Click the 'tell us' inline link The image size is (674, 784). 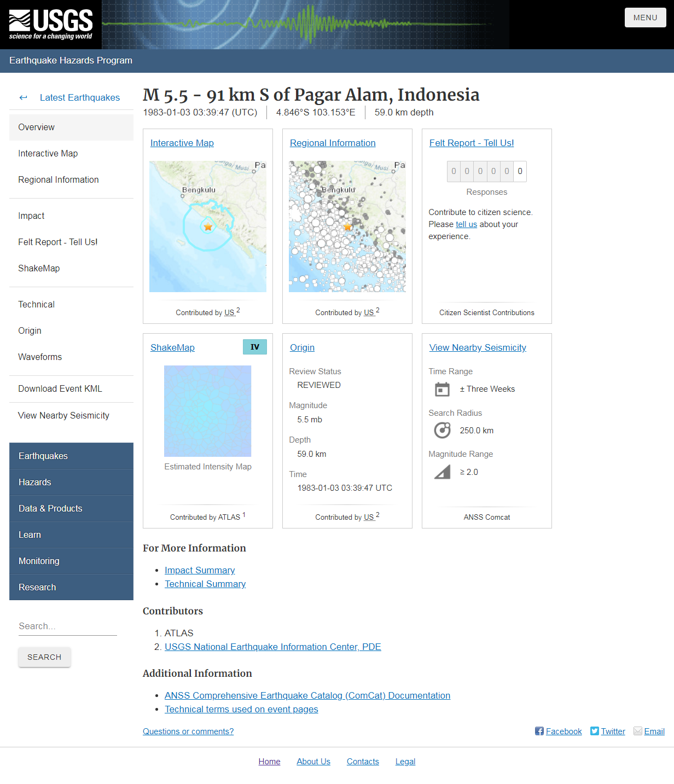tap(466, 224)
